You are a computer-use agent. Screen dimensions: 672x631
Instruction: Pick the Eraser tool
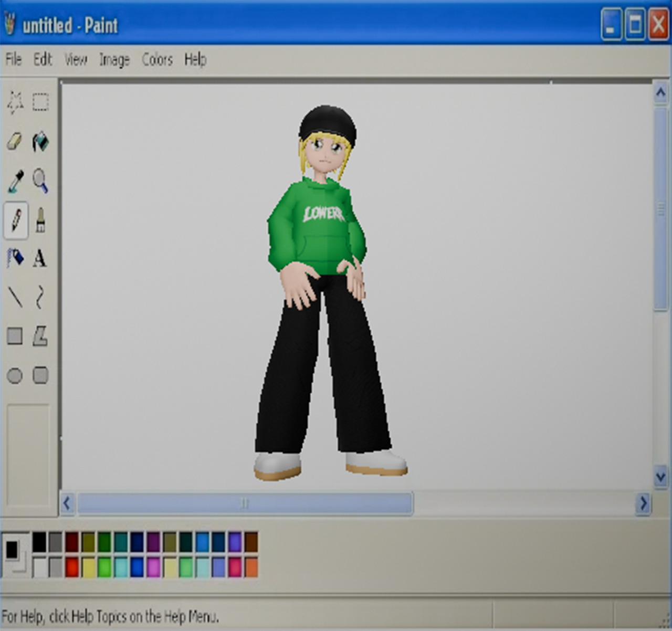pyautogui.click(x=15, y=141)
